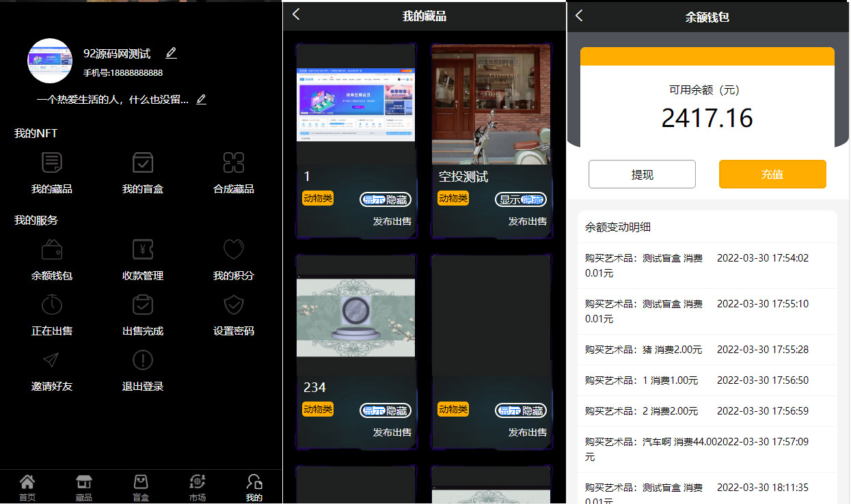The height and width of the screenshot is (504, 851).
Task: Open 收款管理 payment management icon
Action: [x=143, y=249]
